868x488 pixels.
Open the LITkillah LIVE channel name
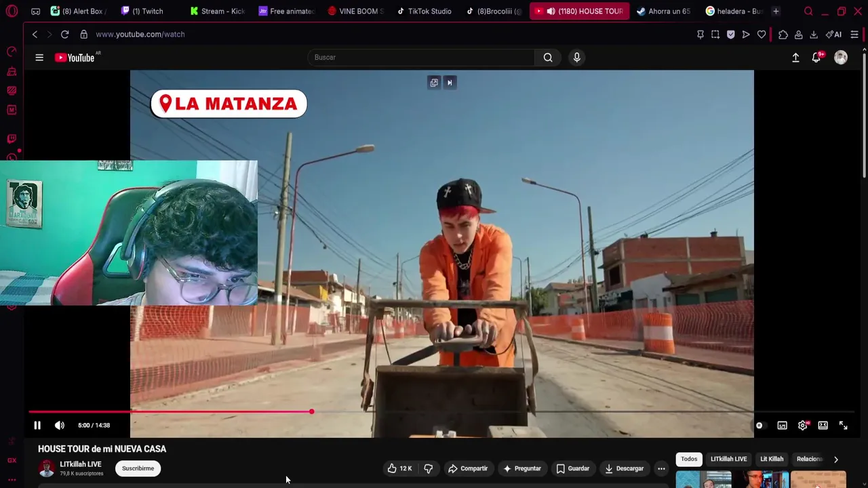81,464
